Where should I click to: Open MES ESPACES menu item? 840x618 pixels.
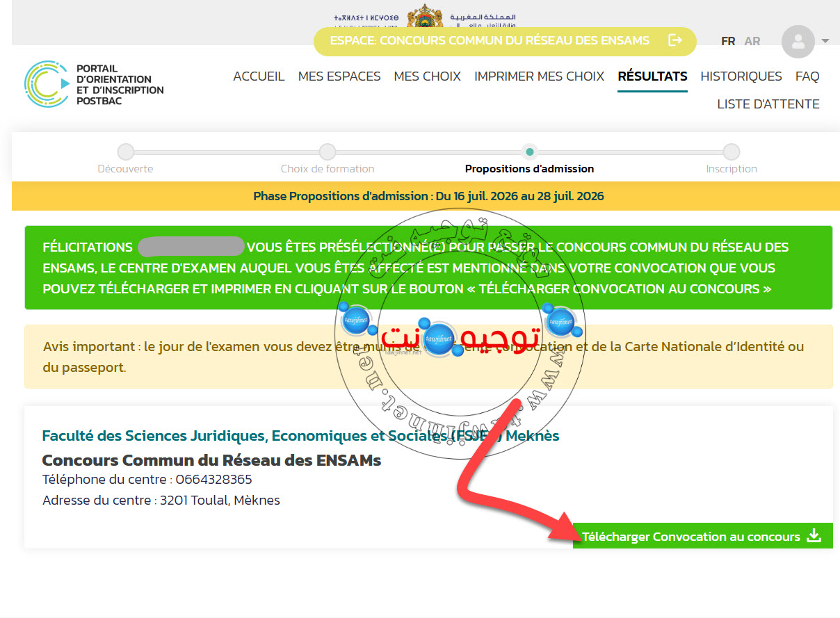click(339, 76)
